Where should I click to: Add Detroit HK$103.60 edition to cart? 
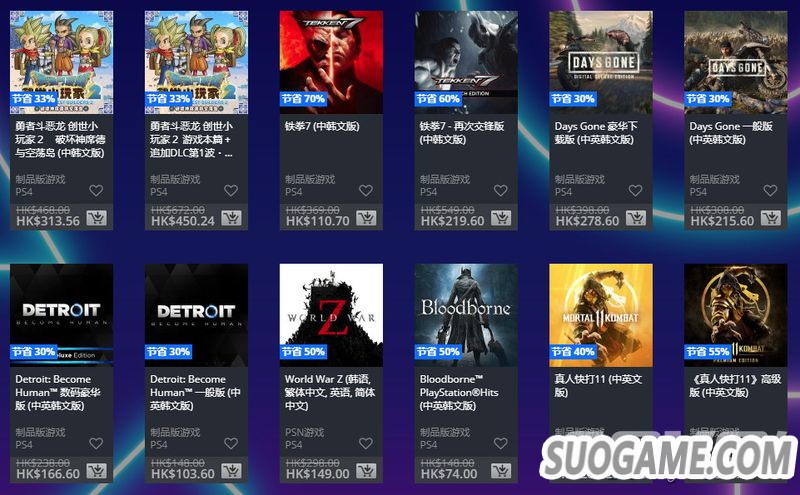[231, 471]
